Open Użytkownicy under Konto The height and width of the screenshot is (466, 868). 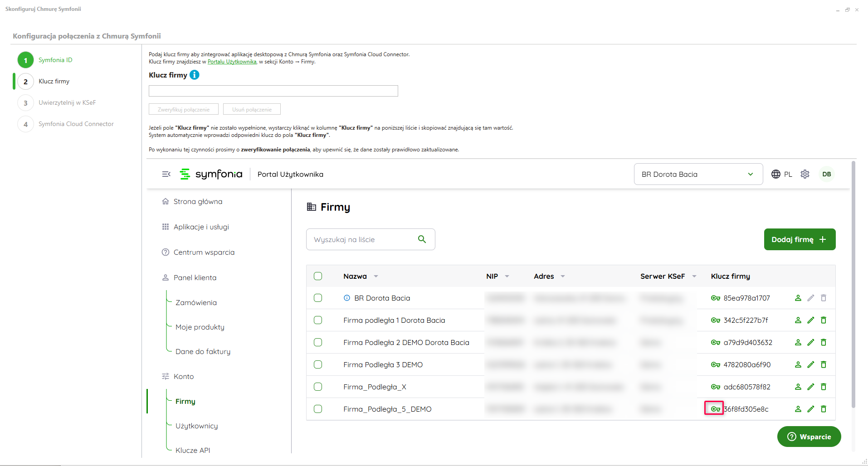click(196, 426)
